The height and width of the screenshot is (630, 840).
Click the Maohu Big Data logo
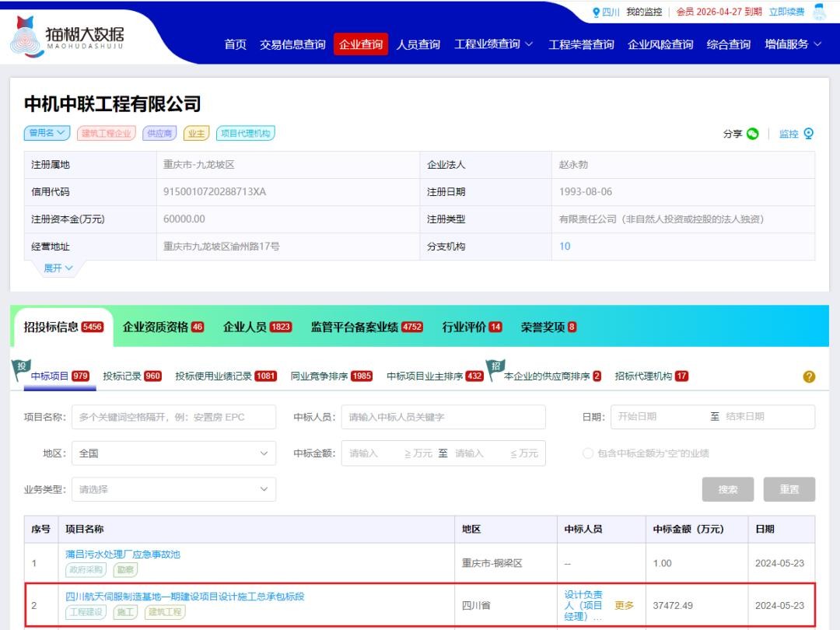click(x=68, y=35)
